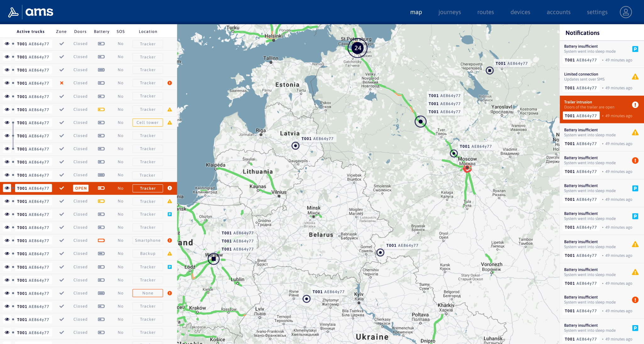Open the journeys tab

(450, 12)
